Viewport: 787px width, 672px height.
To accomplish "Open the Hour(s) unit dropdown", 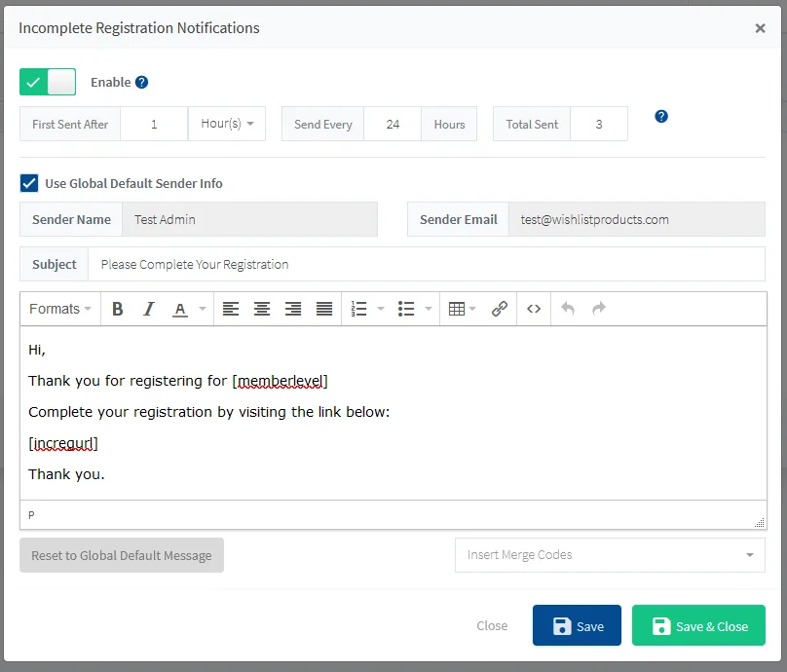I will click(227, 124).
